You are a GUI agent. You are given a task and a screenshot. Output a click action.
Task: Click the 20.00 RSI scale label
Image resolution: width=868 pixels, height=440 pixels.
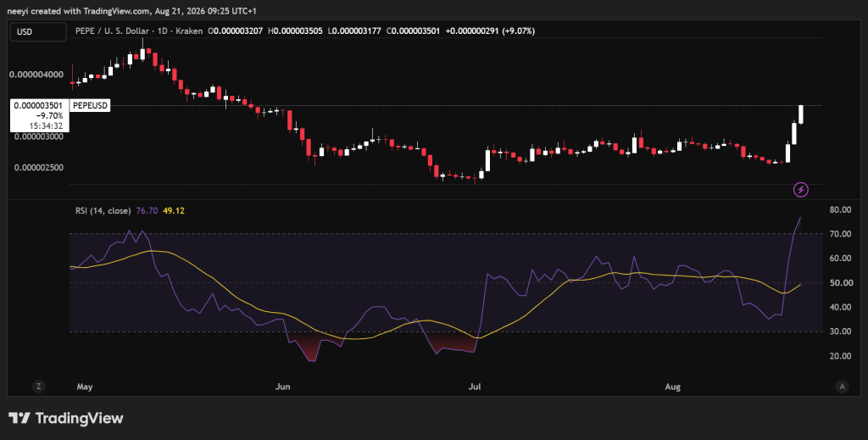coord(840,355)
